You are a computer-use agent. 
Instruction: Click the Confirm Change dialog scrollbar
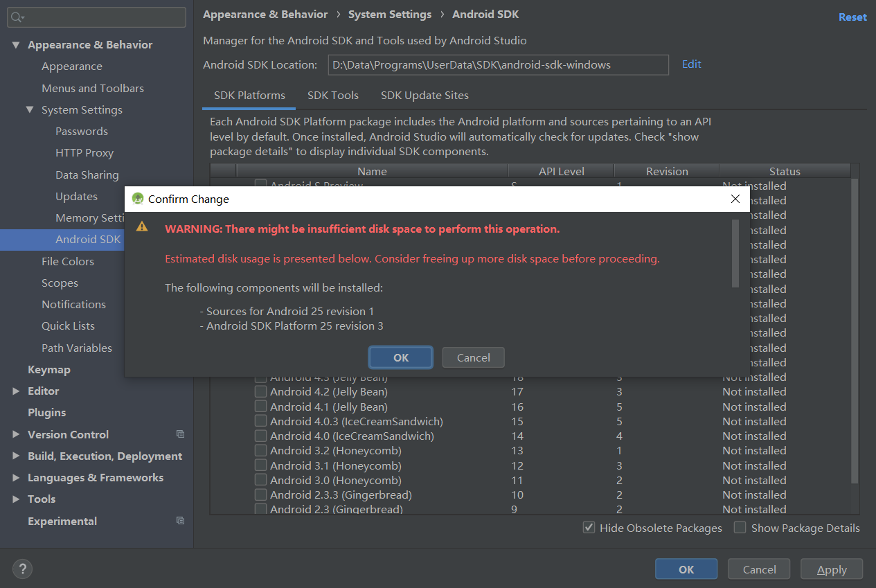(735, 253)
